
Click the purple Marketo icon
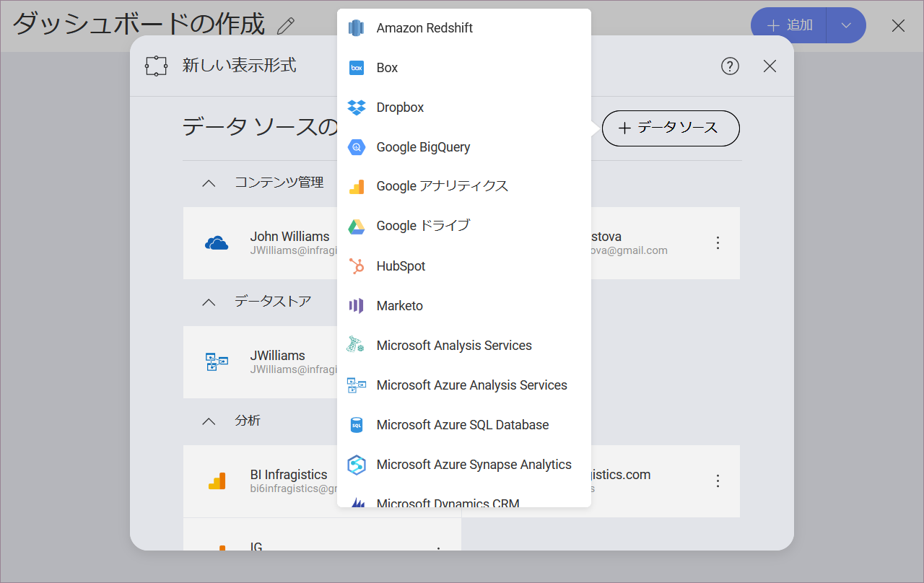pos(357,306)
